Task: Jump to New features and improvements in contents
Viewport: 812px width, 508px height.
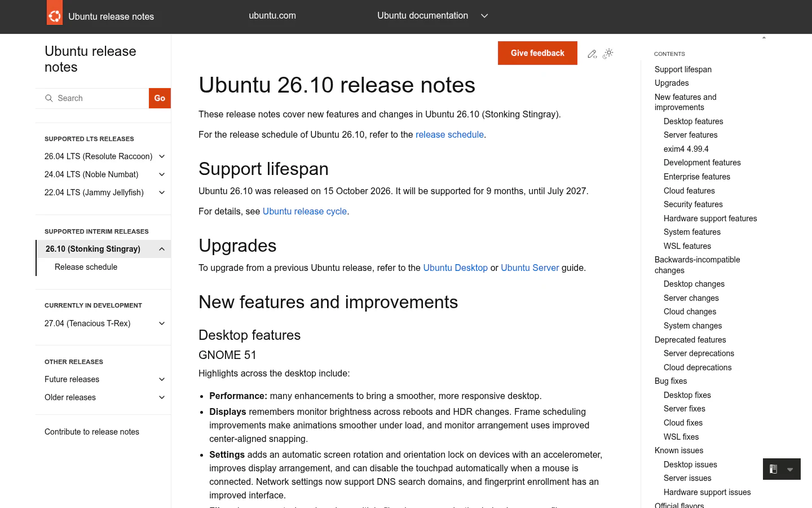Action: click(685, 102)
